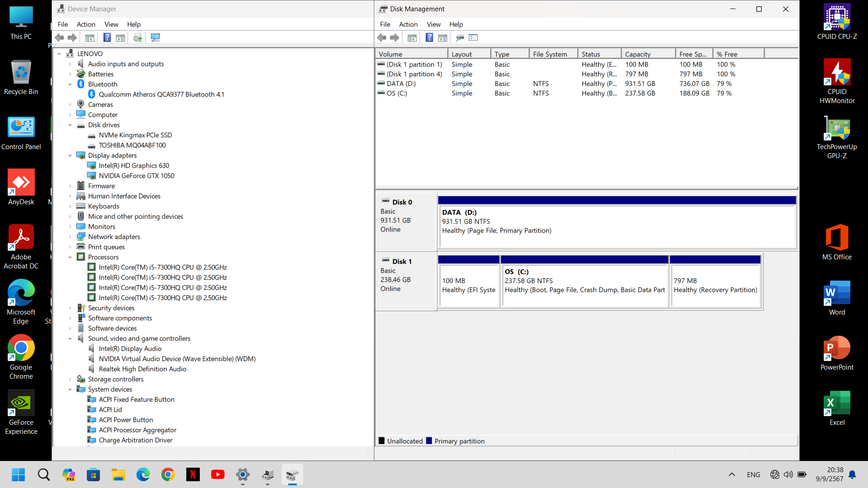Open Action menu in Disk Management
The image size is (868, 488).
click(x=408, y=24)
